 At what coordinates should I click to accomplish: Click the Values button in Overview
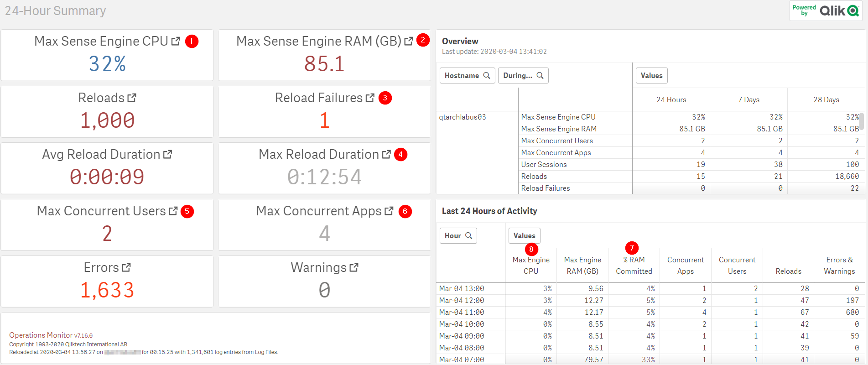(x=651, y=76)
